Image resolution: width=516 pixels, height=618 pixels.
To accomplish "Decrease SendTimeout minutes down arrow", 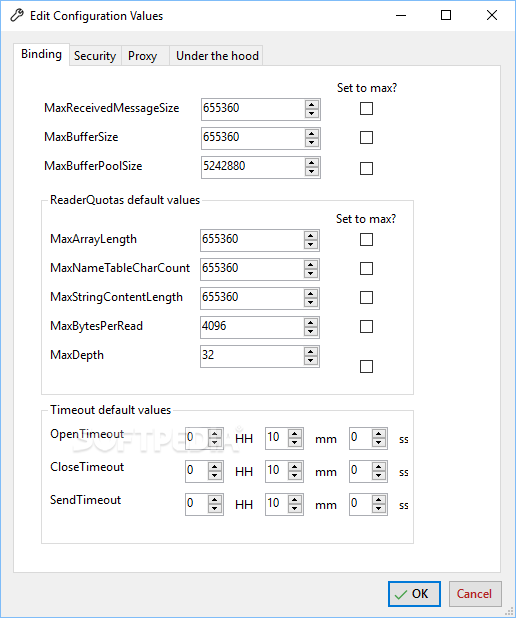I will [x=294, y=509].
